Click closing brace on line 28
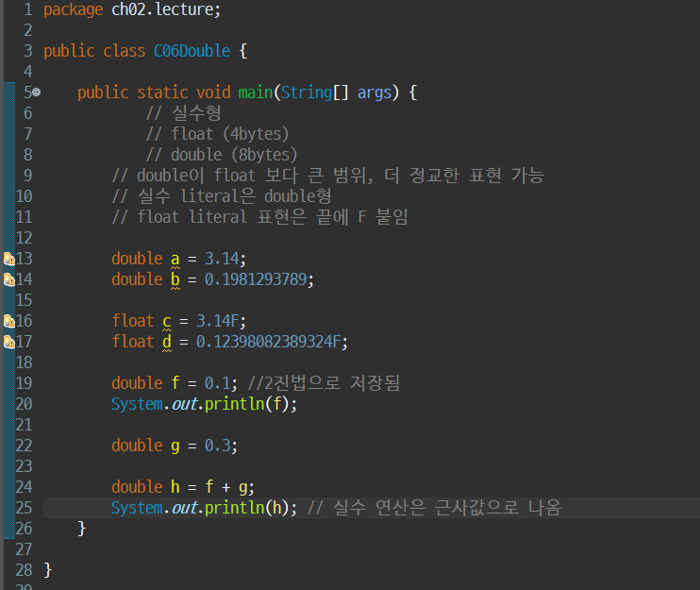The image size is (700, 590). coord(48,570)
